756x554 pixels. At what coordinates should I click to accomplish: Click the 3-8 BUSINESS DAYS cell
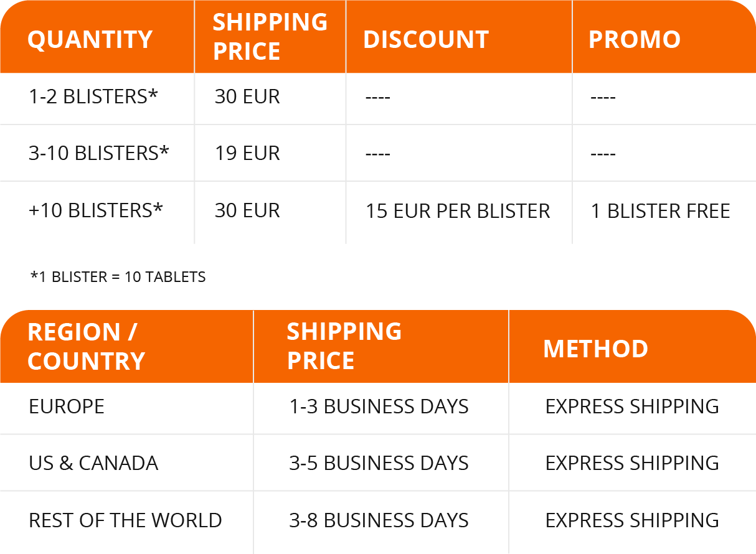tap(379, 520)
